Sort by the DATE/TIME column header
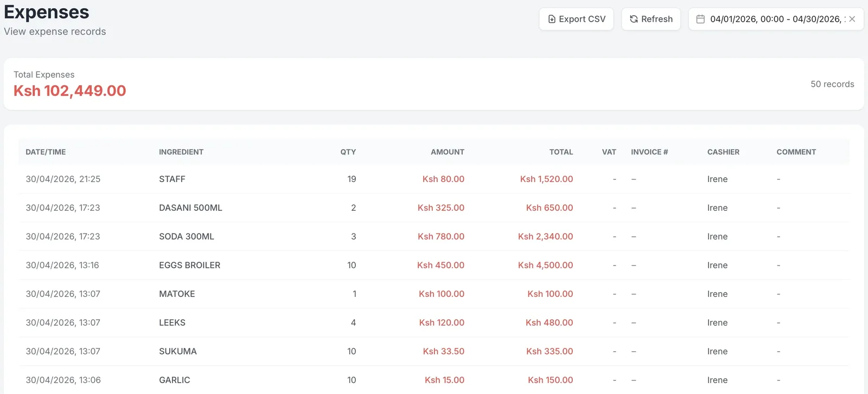 pyautogui.click(x=46, y=152)
